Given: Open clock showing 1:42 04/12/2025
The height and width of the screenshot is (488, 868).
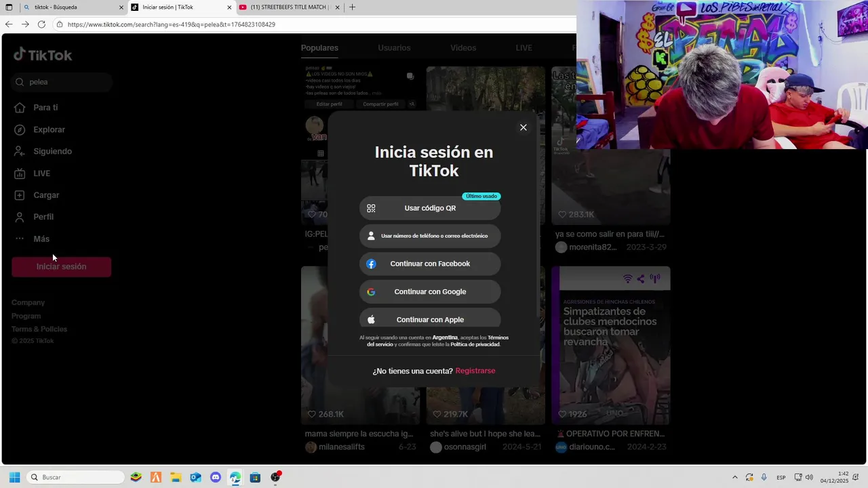Looking at the screenshot, I should [x=834, y=477].
